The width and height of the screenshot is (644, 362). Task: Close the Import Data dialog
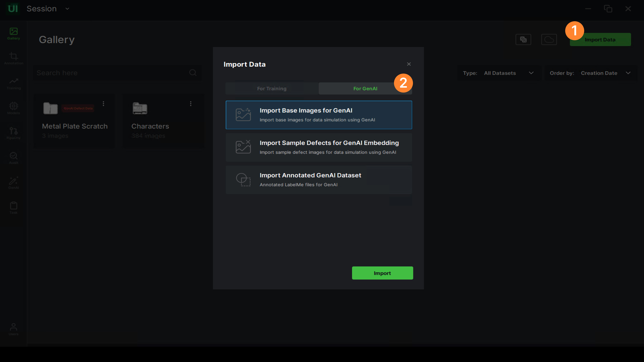409,64
